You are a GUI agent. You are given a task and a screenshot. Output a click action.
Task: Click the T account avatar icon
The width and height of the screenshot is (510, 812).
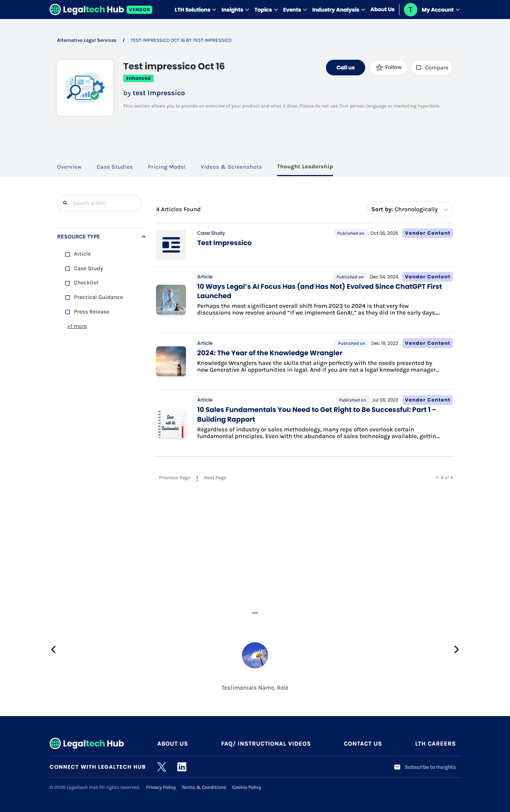pyautogui.click(x=411, y=10)
